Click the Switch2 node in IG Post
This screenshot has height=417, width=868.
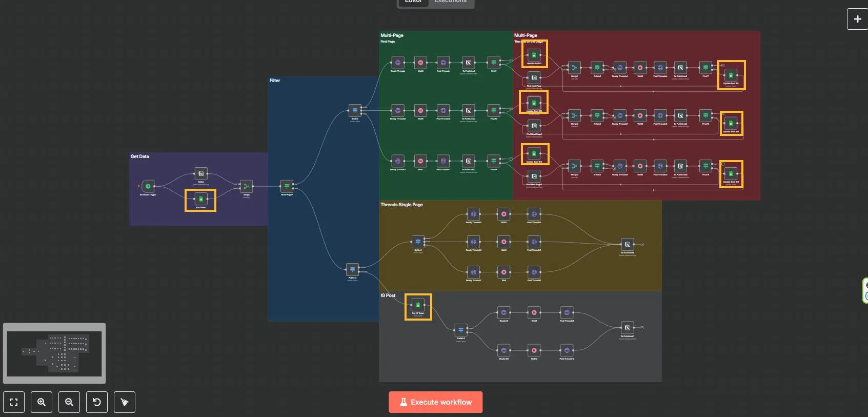(x=461, y=330)
